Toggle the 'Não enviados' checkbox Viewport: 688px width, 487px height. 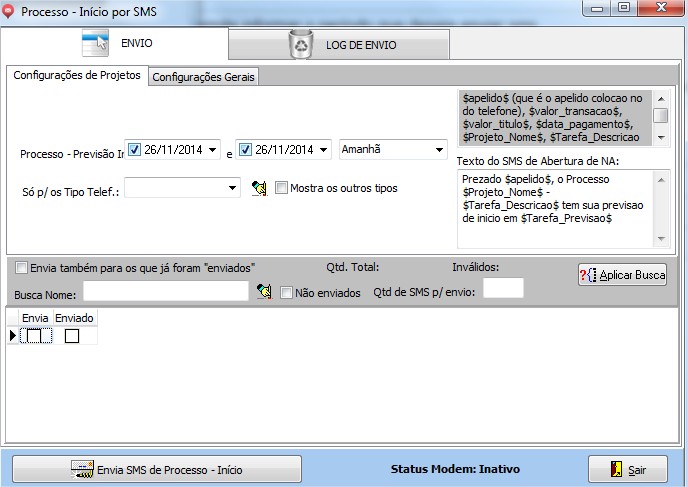[287, 292]
